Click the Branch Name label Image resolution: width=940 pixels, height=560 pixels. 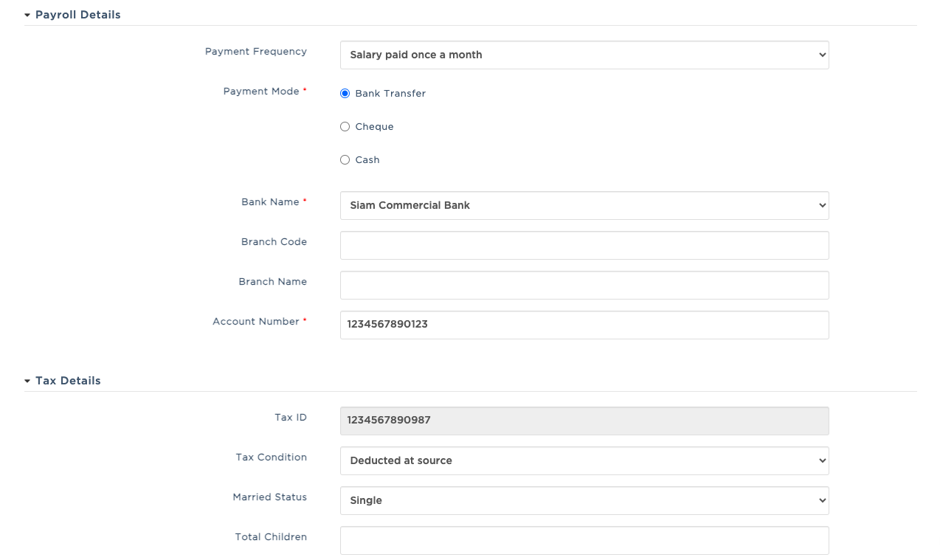click(273, 282)
